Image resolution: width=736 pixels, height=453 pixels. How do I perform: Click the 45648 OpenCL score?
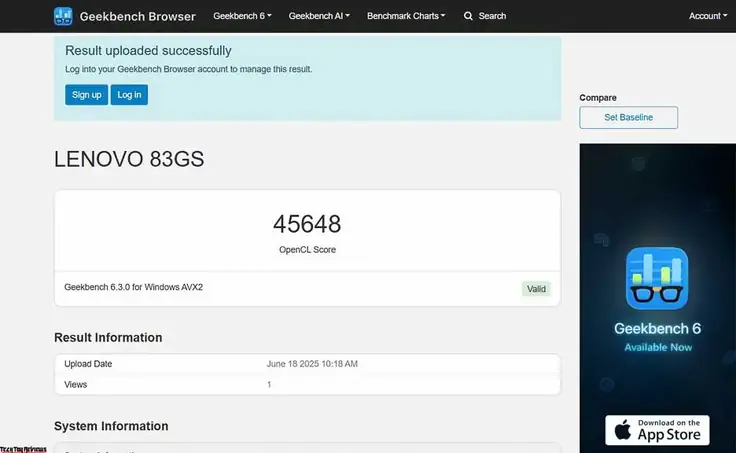(x=307, y=224)
